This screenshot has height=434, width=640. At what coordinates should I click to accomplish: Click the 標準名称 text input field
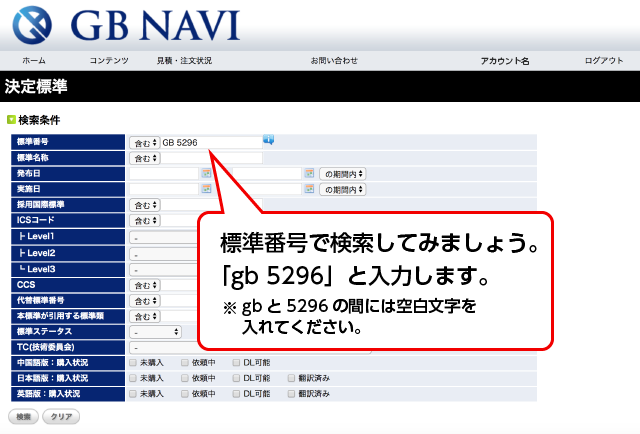tap(212, 158)
